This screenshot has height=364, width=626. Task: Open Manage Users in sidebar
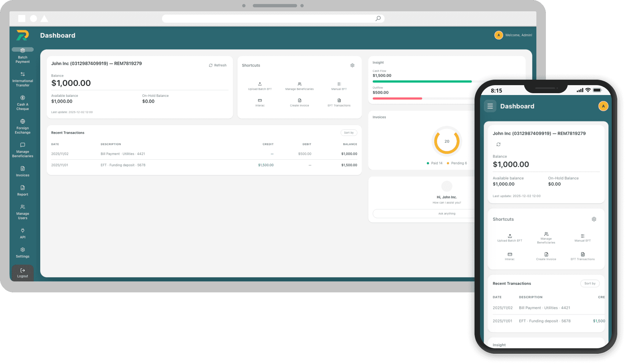point(23,212)
